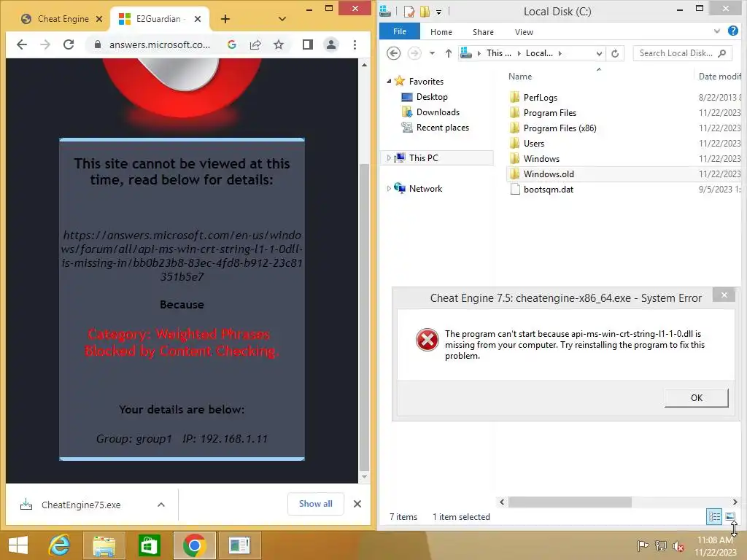
Task: Click Explorer Back navigation button
Action: (393, 52)
